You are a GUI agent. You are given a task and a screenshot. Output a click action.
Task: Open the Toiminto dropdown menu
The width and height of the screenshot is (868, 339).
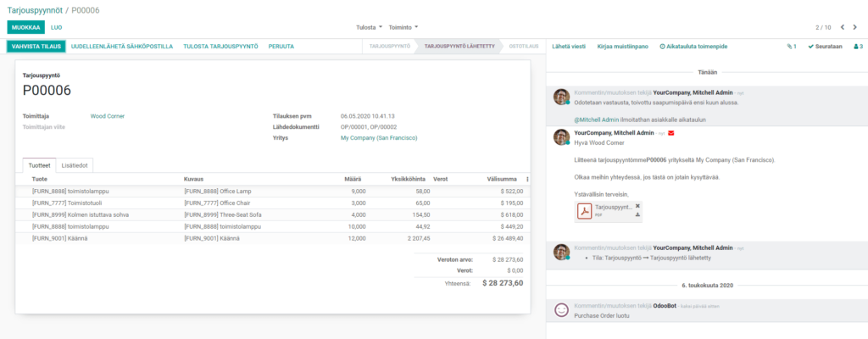[x=403, y=27]
